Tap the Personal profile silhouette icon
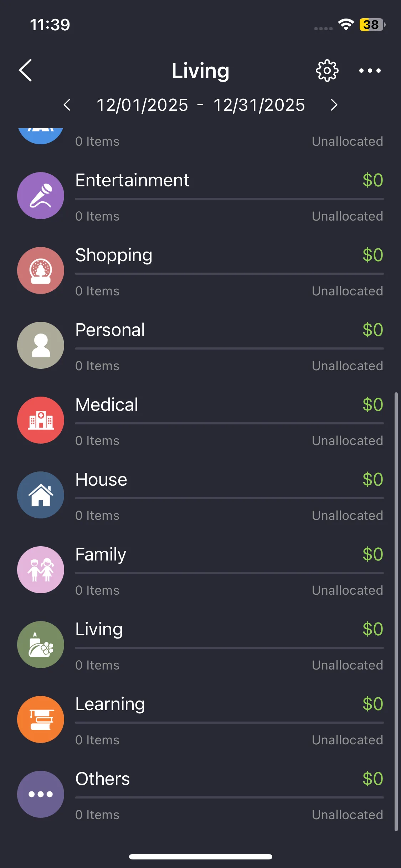 pyautogui.click(x=41, y=345)
